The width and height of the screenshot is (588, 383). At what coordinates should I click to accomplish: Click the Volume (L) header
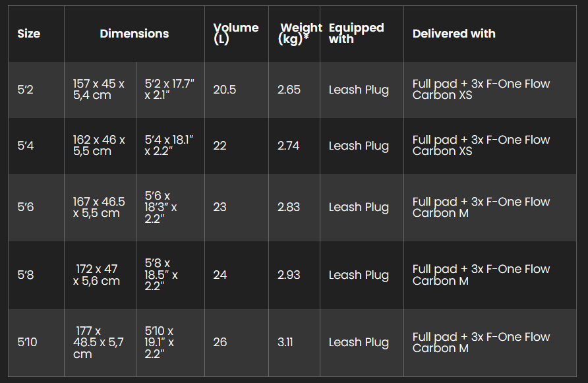coord(236,34)
